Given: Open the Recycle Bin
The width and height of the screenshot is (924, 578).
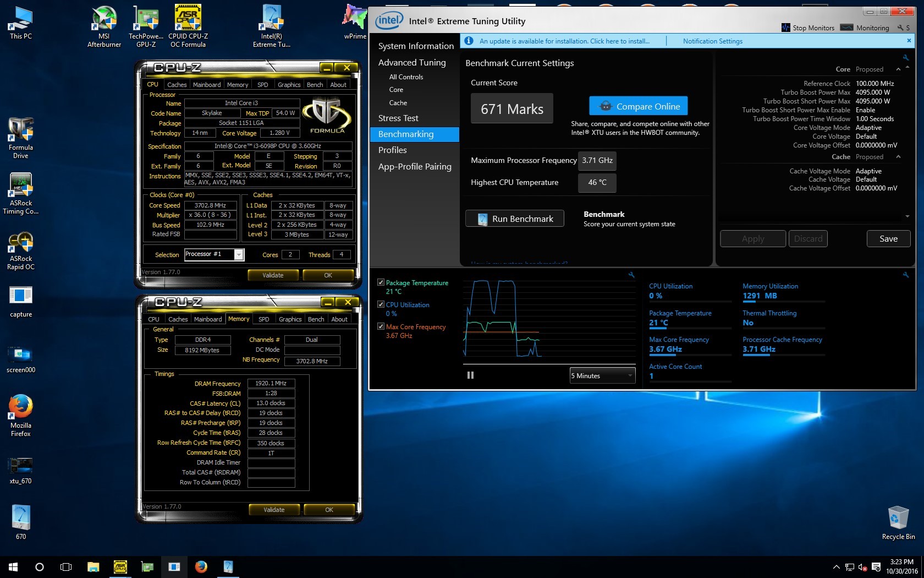Looking at the screenshot, I should (x=898, y=523).
